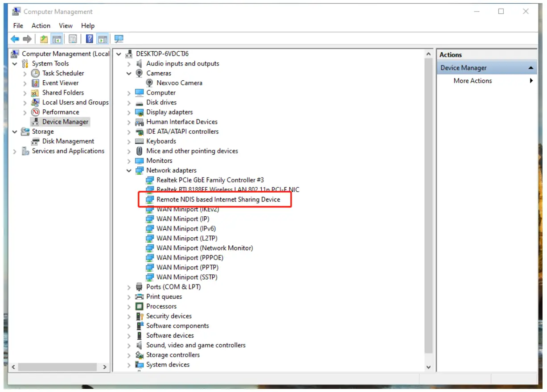This screenshot has height=392, width=547.
Task: Click the Security devices icon
Action: tap(139, 316)
